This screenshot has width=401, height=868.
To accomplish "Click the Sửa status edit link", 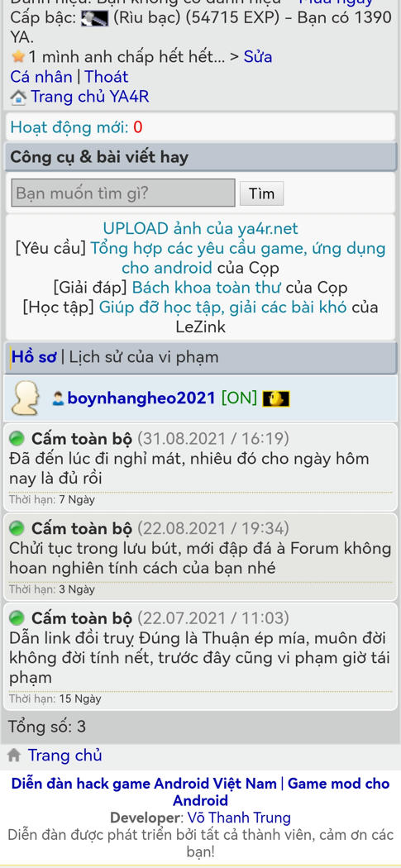I will [258, 57].
